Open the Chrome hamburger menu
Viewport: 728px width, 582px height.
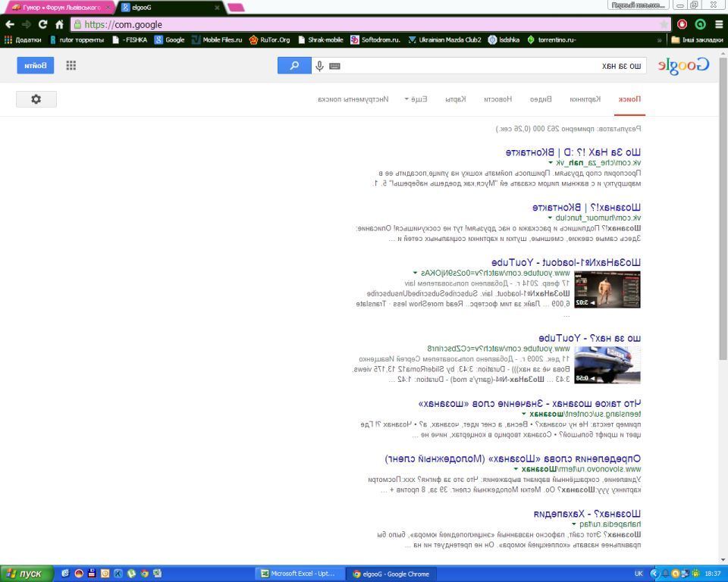pyautogui.click(x=719, y=24)
